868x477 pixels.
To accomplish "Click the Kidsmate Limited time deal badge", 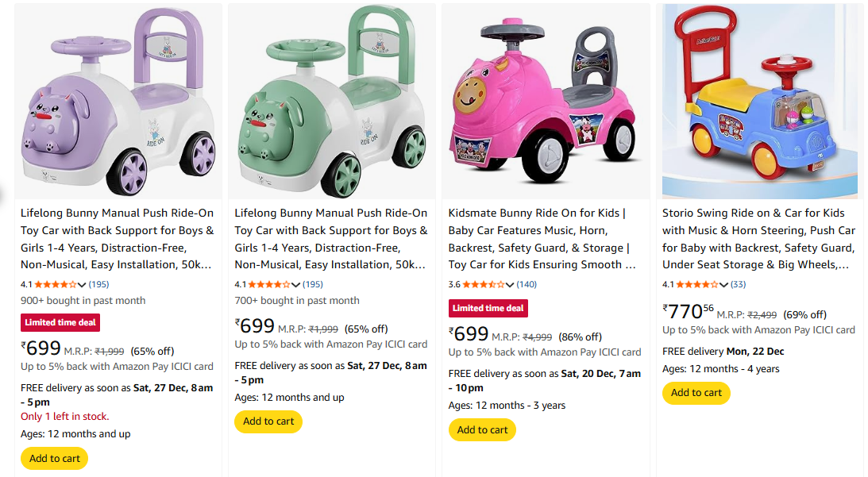I will (488, 309).
